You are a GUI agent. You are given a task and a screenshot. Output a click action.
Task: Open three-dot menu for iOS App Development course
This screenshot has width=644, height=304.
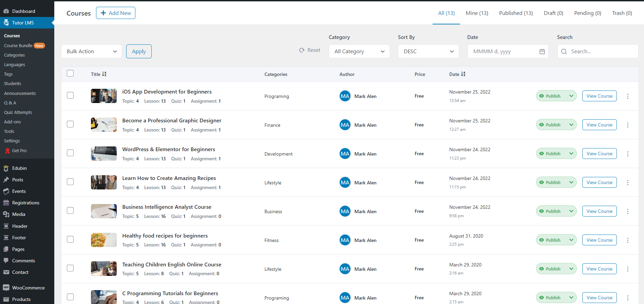[x=627, y=96]
